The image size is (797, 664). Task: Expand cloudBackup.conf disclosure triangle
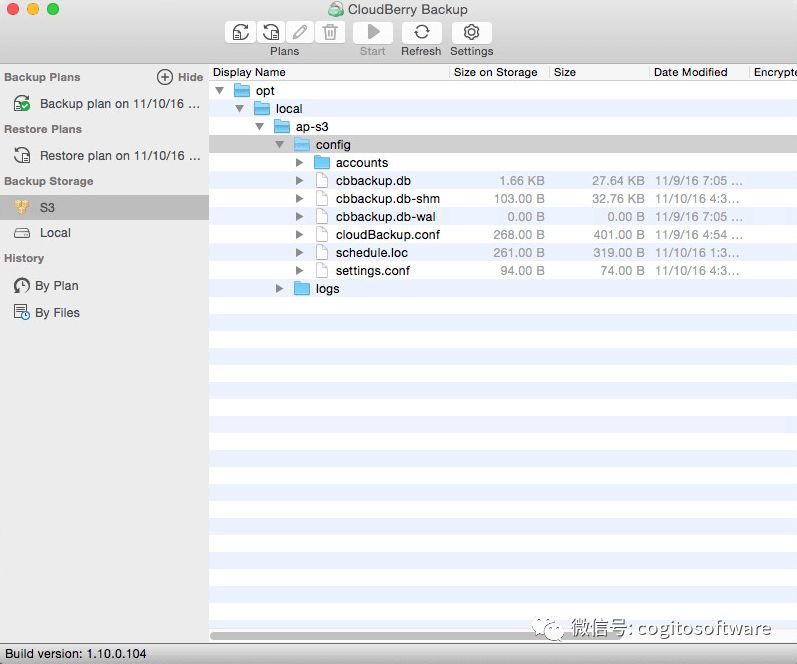pyautogui.click(x=299, y=234)
